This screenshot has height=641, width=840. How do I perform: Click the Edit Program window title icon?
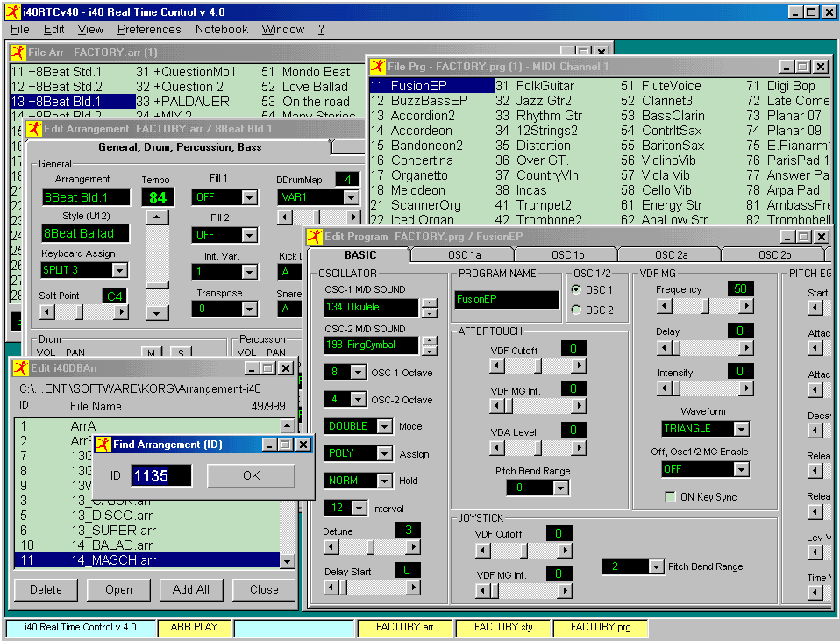tap(315, 236)
